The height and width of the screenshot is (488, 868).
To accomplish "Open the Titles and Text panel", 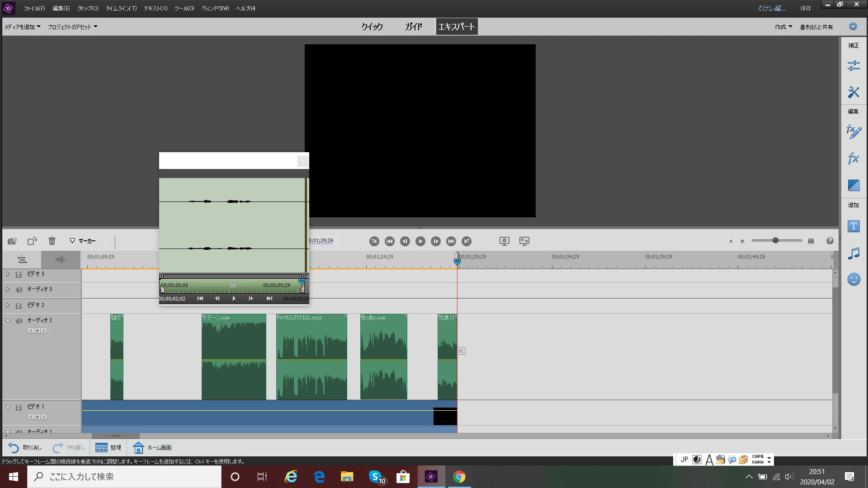I will tap(853, 226).
